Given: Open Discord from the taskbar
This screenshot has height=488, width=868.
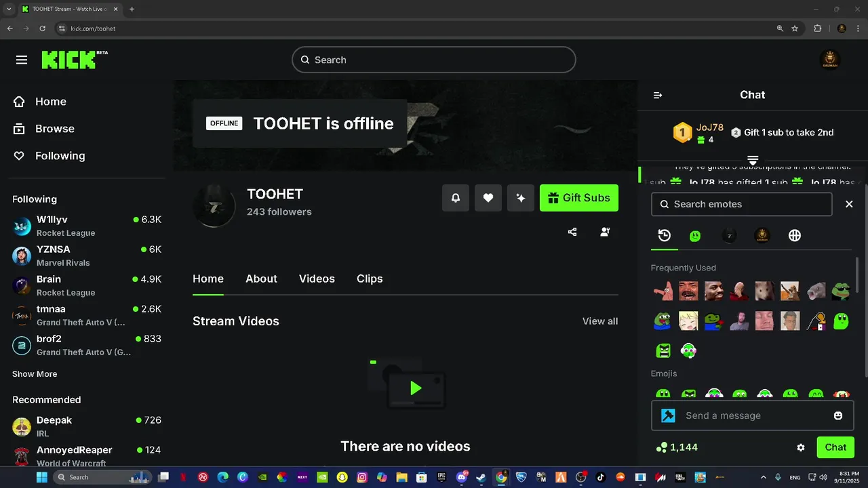Looking at the screenshot, I should [462, 477].
